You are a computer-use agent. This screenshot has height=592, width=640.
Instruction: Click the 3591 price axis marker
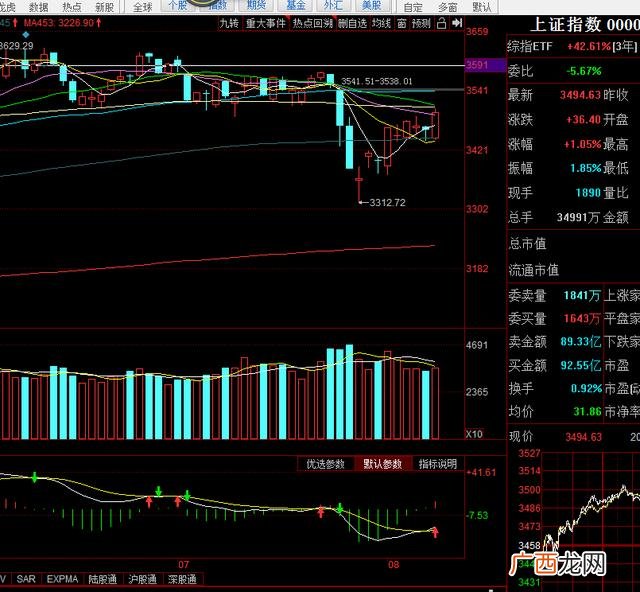(x=485, y=65)
